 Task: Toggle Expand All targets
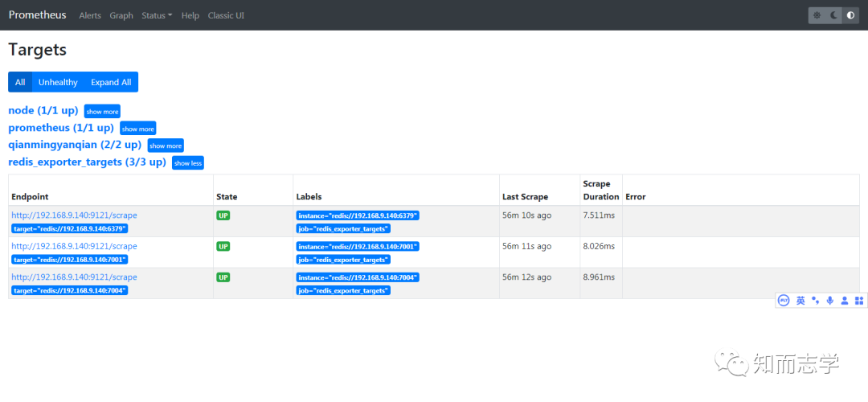tap(111, 82)
